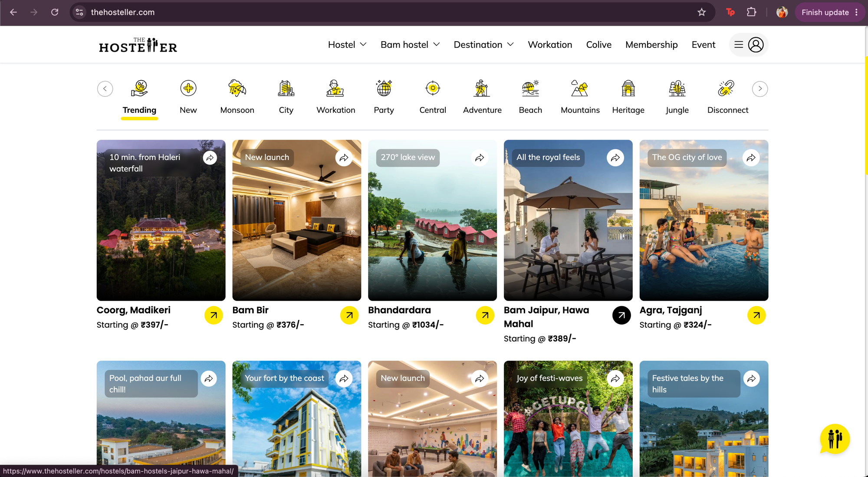
Task: Select the Jungle category icon
Action: click(677, 88)
